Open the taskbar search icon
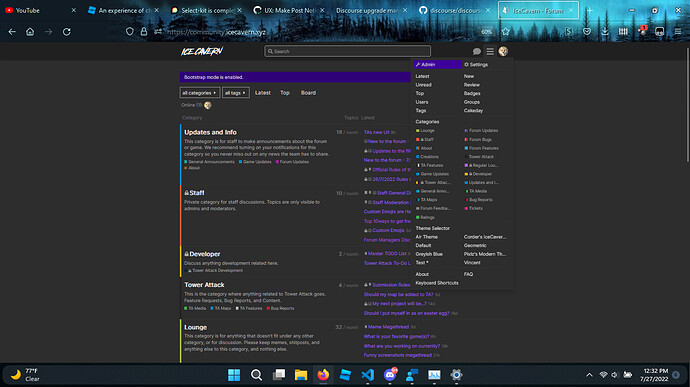690x387 pixels. point(256,375)
